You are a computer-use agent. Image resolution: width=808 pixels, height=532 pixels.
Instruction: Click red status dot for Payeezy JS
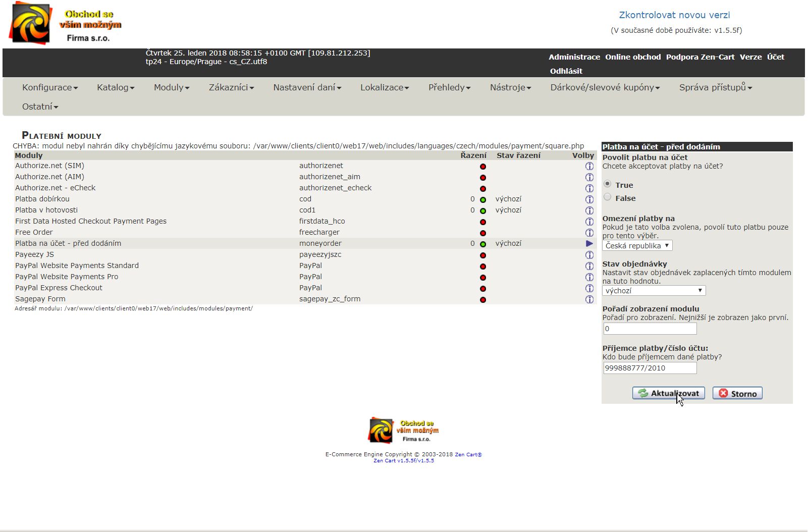483,255
